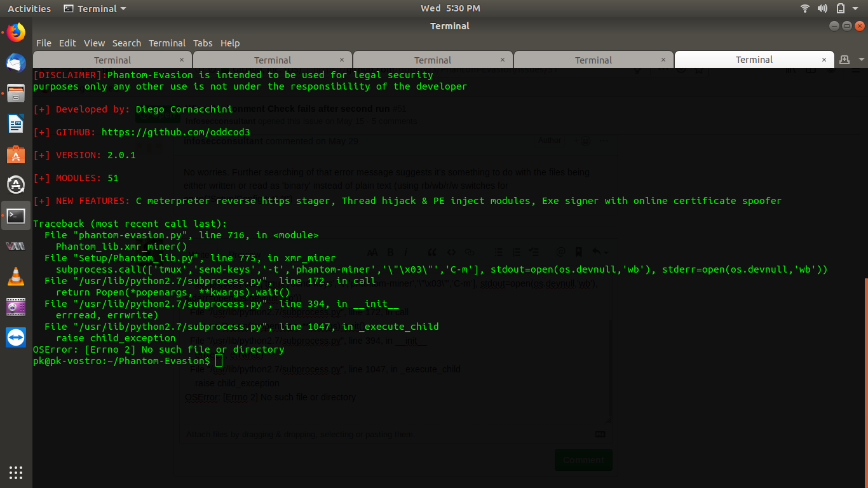Open a new terminal tab with the plus icon
This screenshot has height=488, width=868.
(845, 58)
